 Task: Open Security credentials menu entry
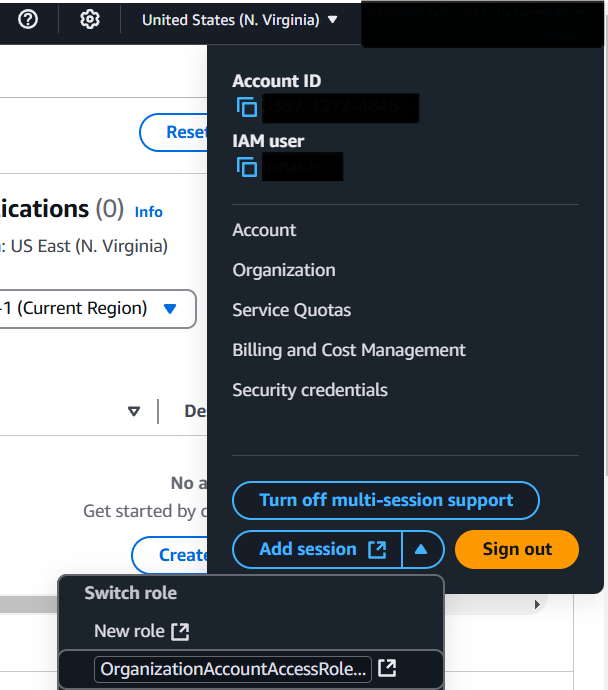click(x=310, y=390)
